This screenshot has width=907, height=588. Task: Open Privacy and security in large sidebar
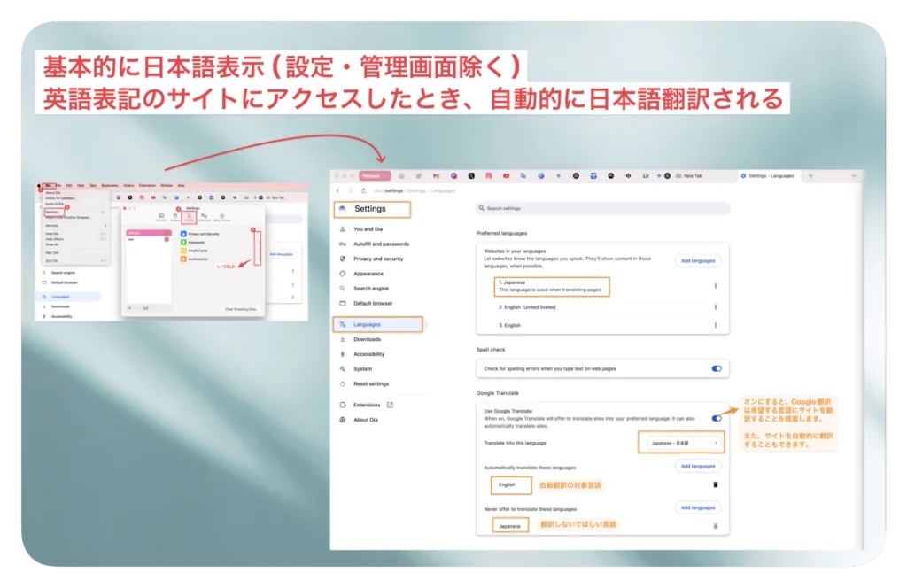click(377, 259)
